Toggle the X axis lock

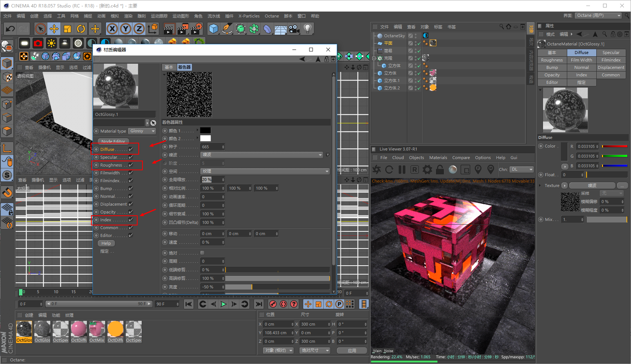(112, 29)
